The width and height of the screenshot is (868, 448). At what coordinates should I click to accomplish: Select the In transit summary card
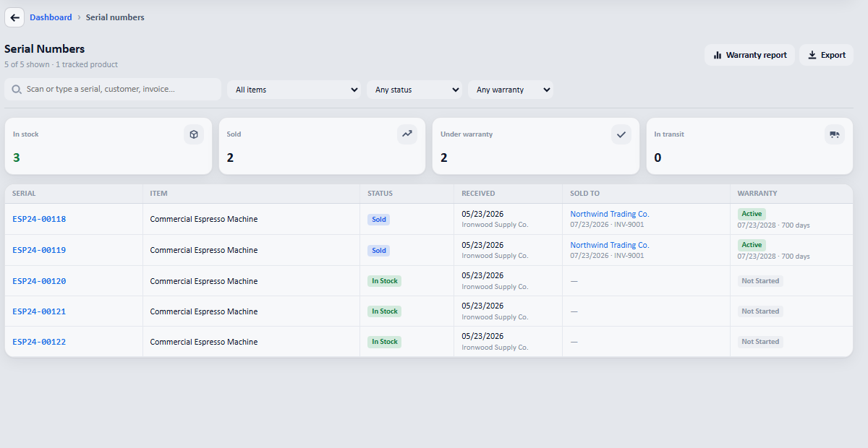749,146
